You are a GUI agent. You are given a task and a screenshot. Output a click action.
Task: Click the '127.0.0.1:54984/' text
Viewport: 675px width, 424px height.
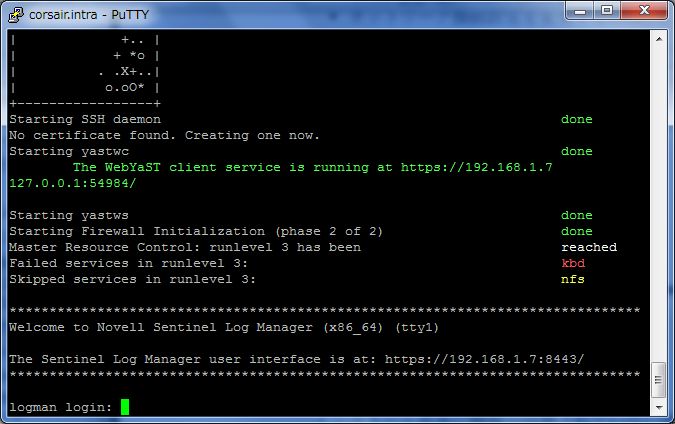(x=73, y=183)
